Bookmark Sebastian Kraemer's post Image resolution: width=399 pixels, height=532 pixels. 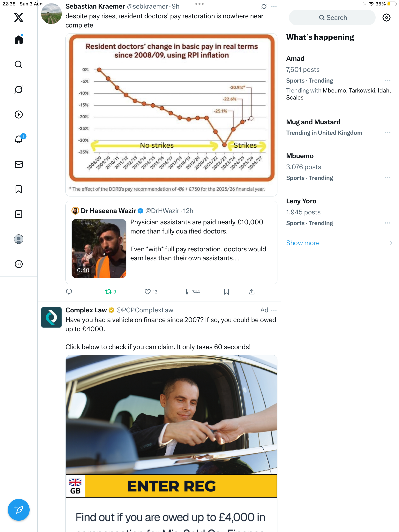(226, 292)
